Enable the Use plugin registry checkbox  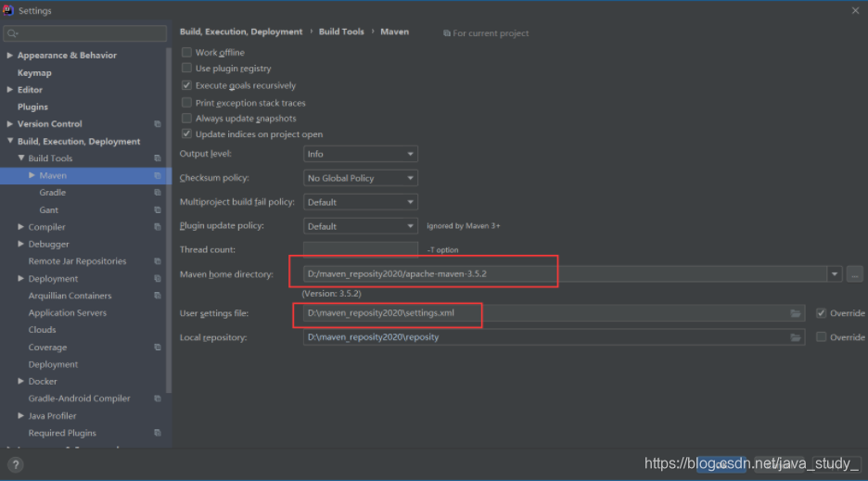point(186,68)
